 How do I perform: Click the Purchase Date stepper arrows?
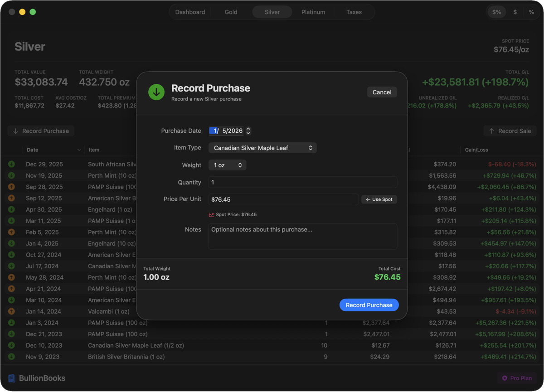coord(248,131)
